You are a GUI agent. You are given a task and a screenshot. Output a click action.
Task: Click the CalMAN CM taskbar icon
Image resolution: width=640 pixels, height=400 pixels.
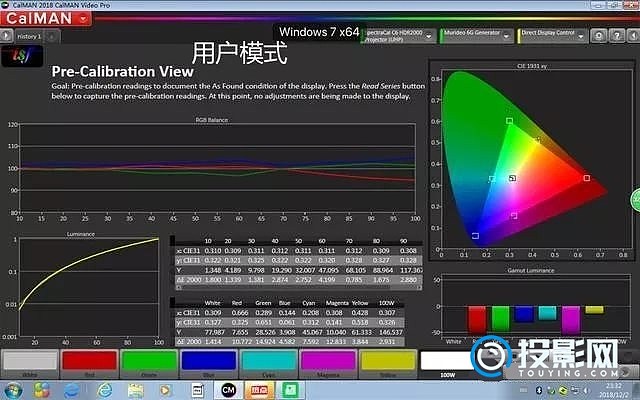[229, 389]
